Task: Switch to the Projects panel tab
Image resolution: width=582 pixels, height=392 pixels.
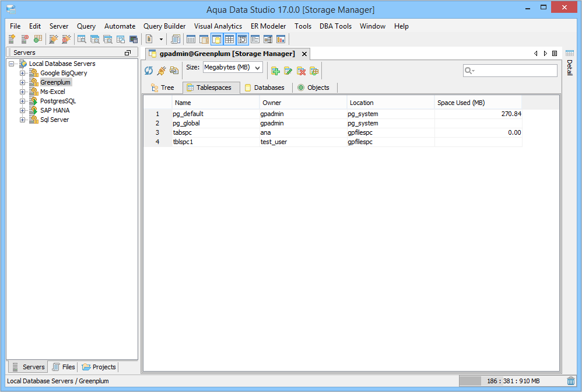Action: (99, 367)
